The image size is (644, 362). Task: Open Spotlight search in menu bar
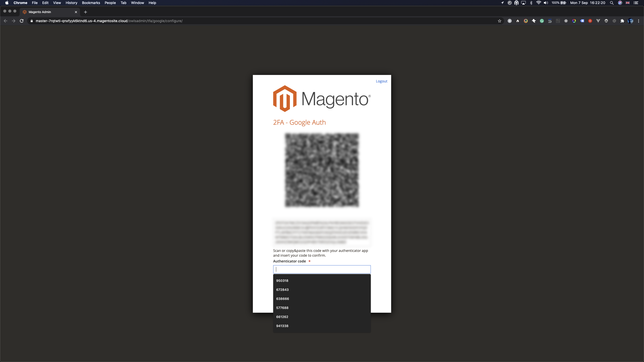[x=612, y=3]
